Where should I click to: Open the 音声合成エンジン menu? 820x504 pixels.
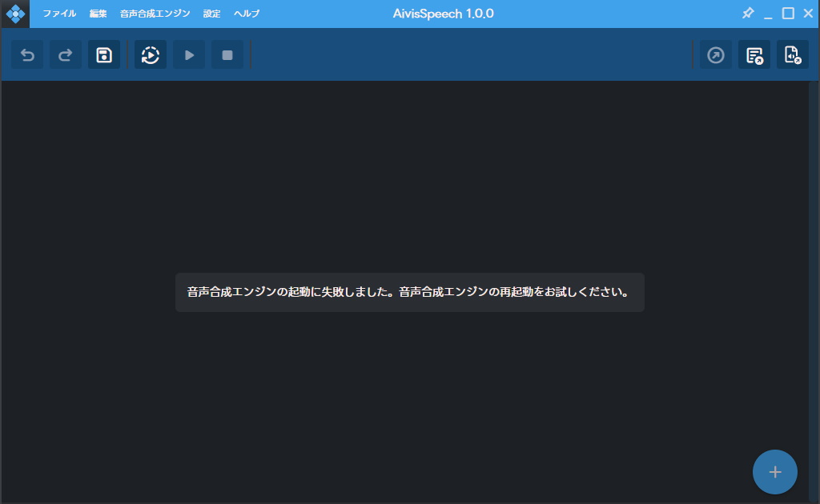155,14
